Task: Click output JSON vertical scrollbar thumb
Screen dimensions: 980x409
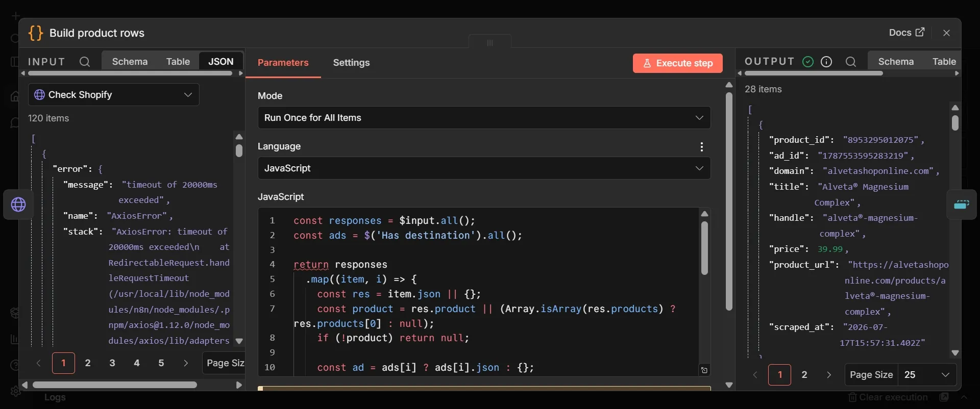Action: click(955, 123)
